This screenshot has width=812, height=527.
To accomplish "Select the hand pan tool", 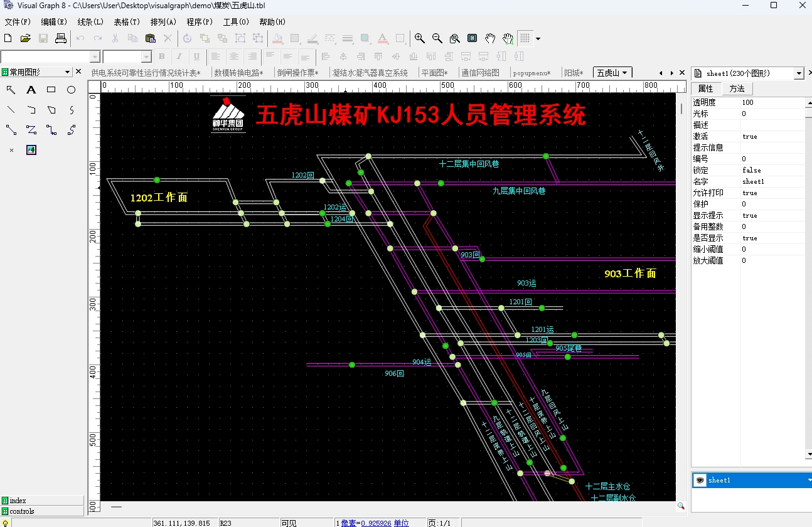I will click(x=490, y=38).
